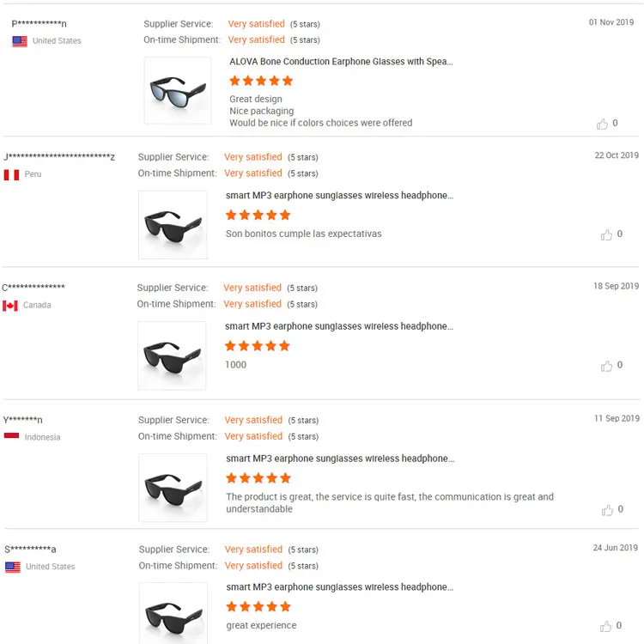The width and height of the screenshot is (644, 644).
Task: Open ALOVA Bone Conduction Earphone Glasses link
Action: tap(341, 62)
